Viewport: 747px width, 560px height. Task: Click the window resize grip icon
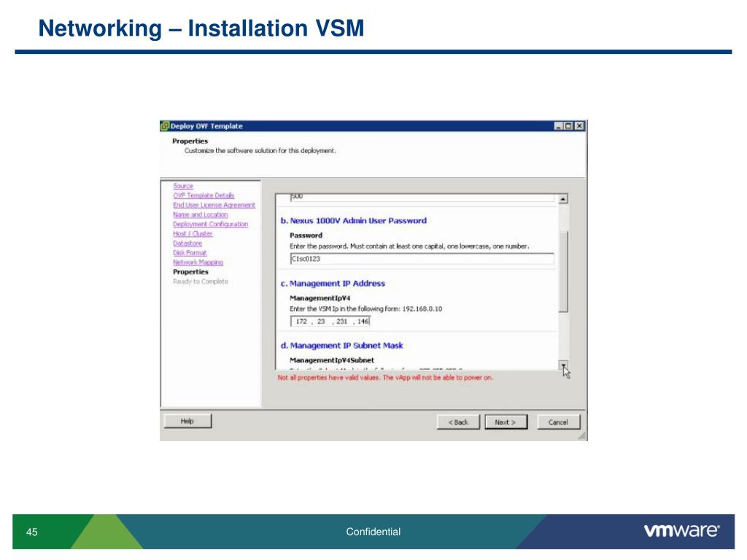[x=582, y=436]
